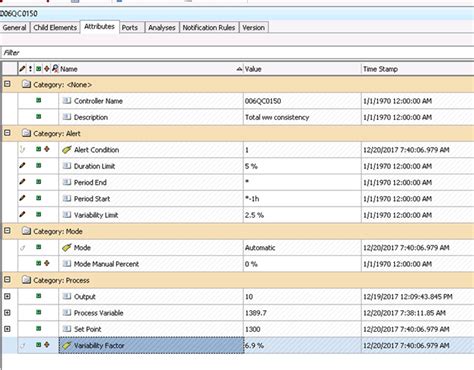The height and width of the screenshot is (370, 474).
Task: Collapse the Category: Mode group
Action: point(7,231)
